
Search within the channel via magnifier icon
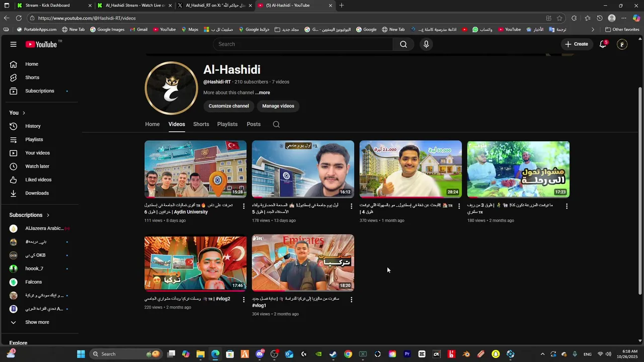point(276,124)
